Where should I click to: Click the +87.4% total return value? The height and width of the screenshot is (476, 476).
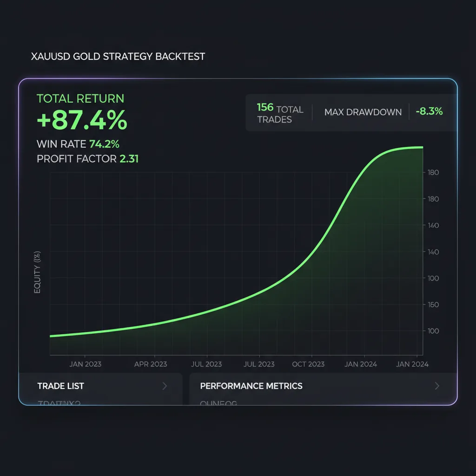coord(82,121)
